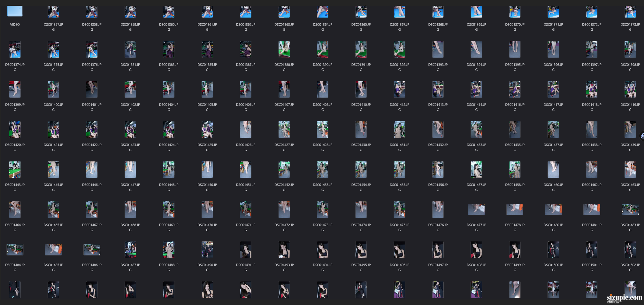Select the DSC01399.JPG image

tap(15, 89)
